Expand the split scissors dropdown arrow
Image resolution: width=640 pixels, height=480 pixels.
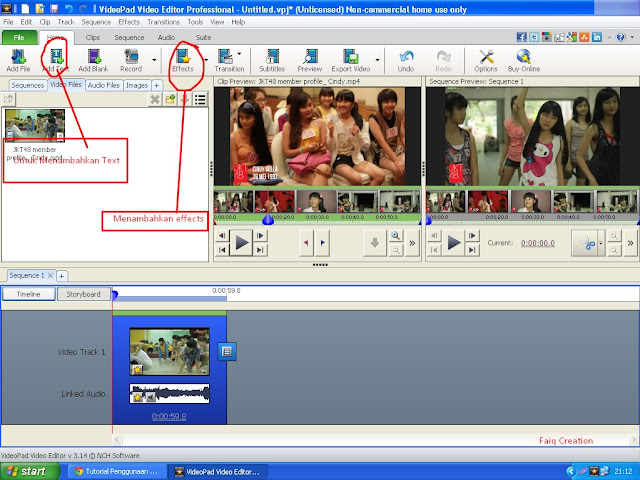(x=601, y=243)
